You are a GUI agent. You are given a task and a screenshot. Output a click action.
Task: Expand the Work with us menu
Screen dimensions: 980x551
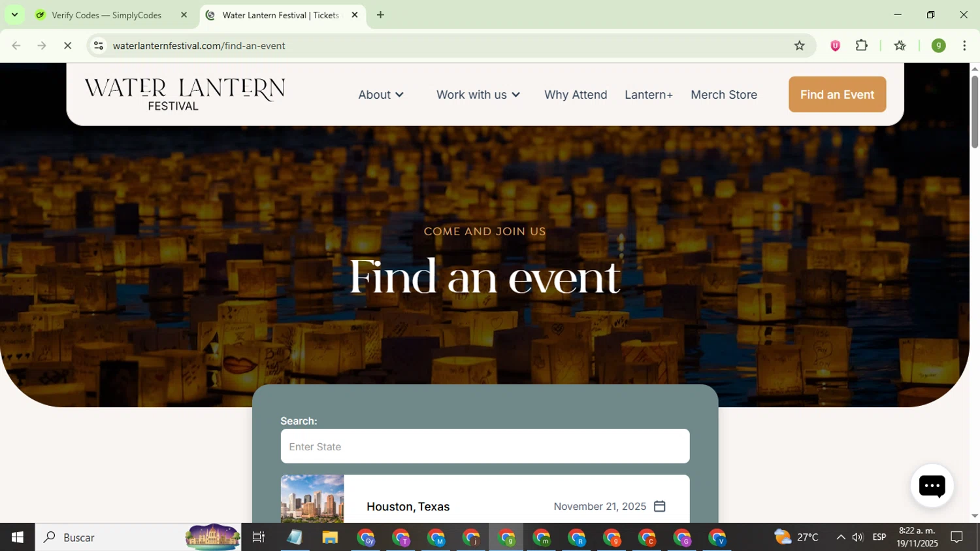(x=478, y=95)
